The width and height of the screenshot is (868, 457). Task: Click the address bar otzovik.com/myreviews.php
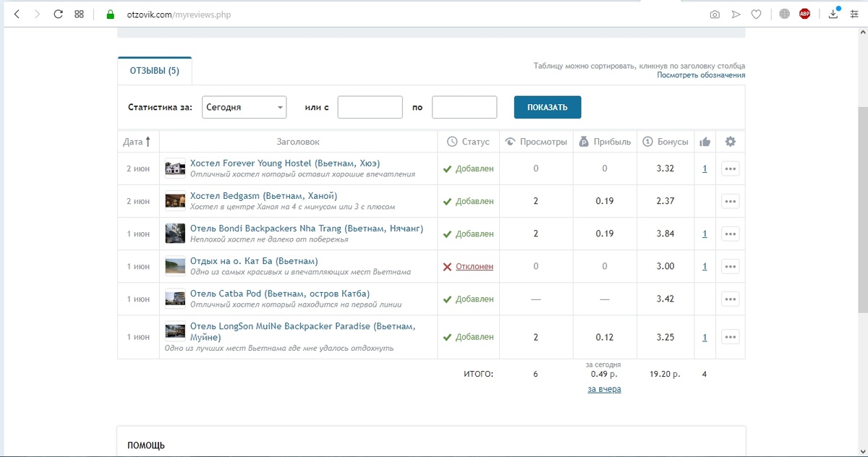[179, 14]
